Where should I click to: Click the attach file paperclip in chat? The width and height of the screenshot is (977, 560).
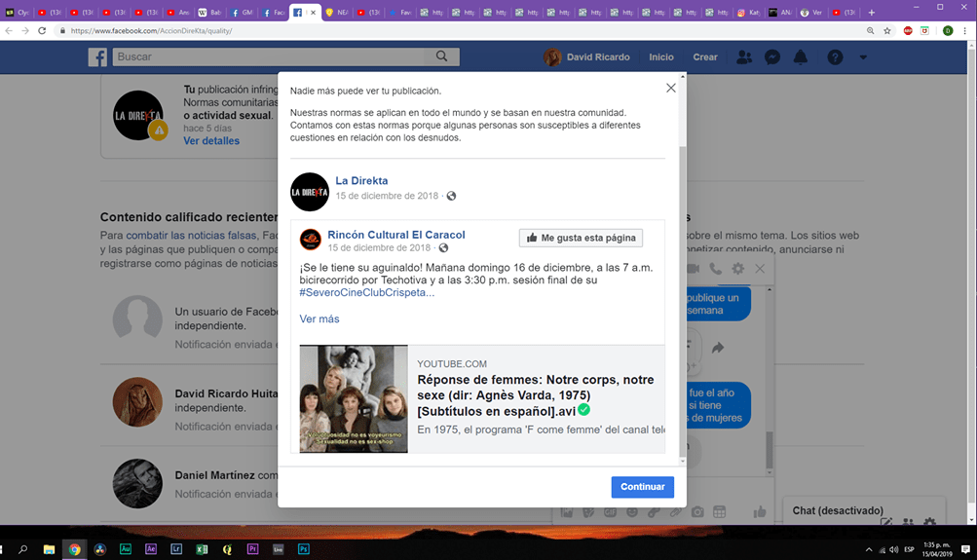[x=675, y=512]
